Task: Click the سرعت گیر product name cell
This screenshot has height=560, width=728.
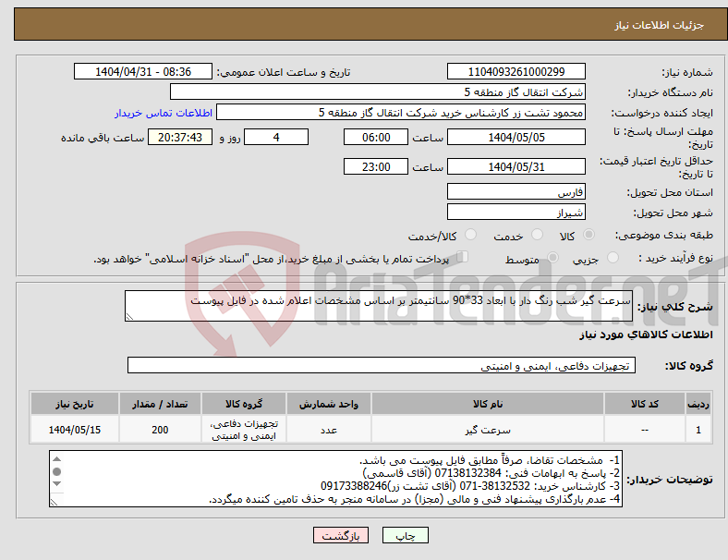Action: coord(488,430)
